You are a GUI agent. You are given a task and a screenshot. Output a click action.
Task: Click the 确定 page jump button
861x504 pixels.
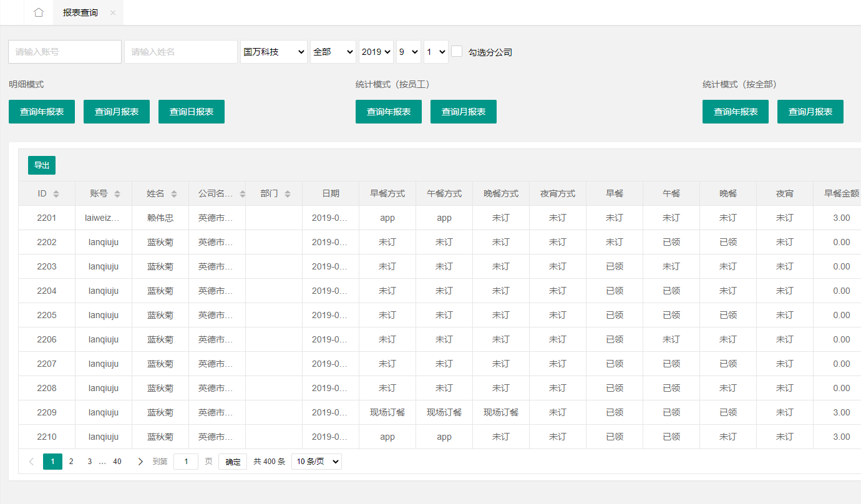pos(233,462)
